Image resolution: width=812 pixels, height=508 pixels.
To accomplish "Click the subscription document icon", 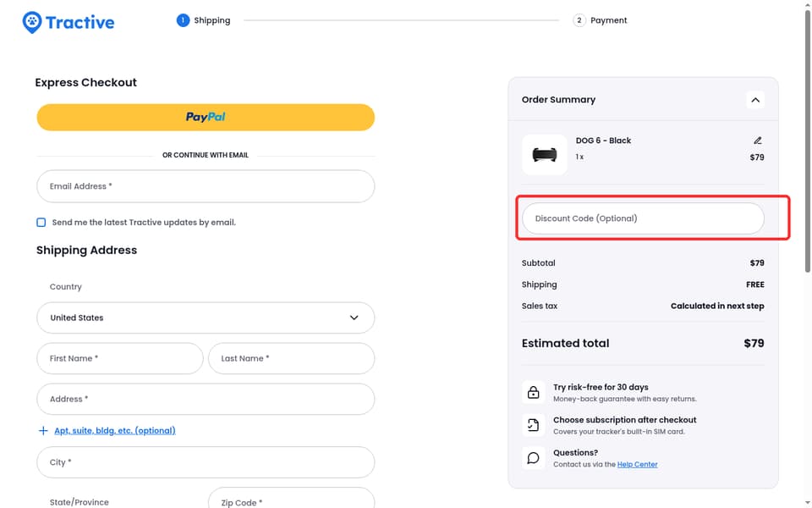I will pos(534,425).
